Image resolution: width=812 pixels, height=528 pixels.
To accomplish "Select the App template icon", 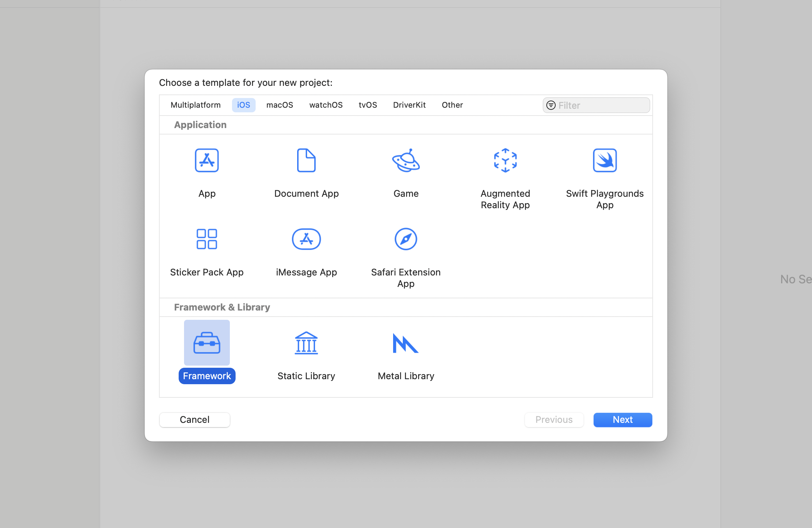I will (207, 161).
